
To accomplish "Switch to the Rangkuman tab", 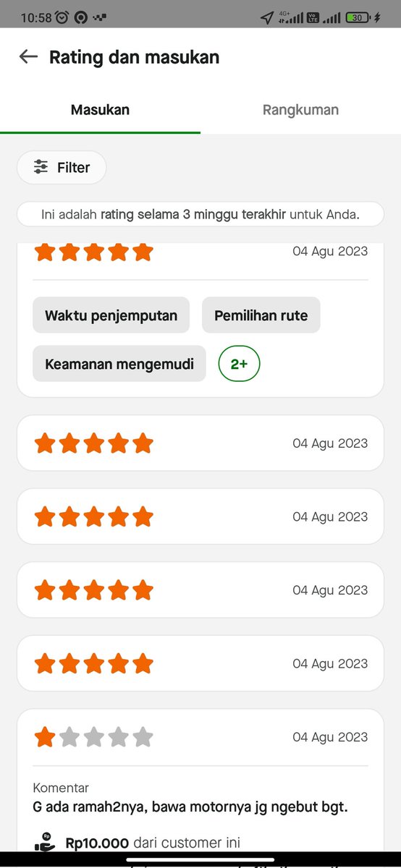I will [300, 110].
